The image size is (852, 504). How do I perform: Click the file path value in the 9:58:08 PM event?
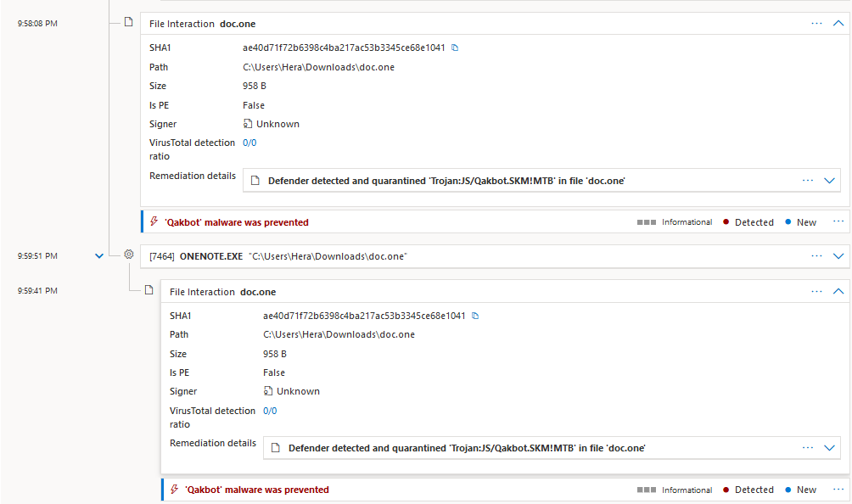pos(318,67)
